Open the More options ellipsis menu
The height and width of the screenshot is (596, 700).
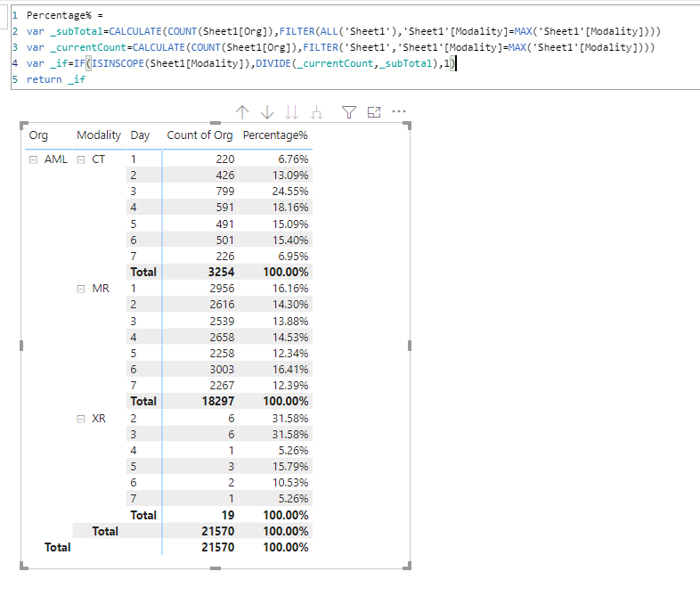point(399,111)
